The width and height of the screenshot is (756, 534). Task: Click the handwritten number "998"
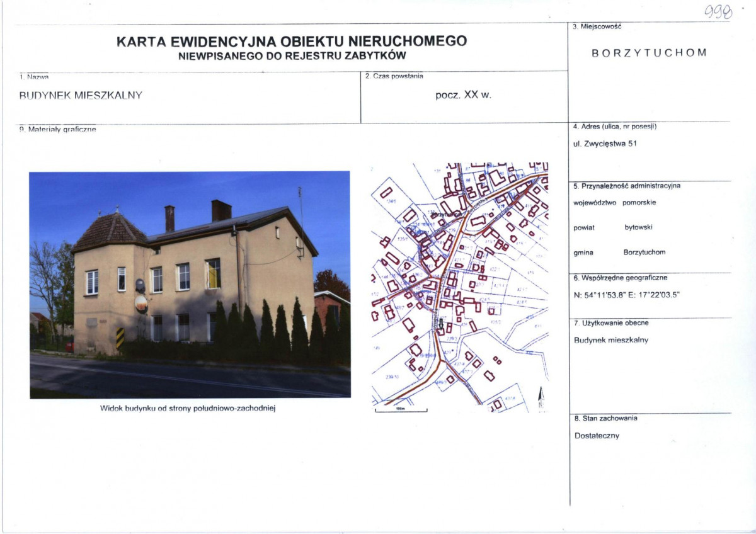pos(718,11)
